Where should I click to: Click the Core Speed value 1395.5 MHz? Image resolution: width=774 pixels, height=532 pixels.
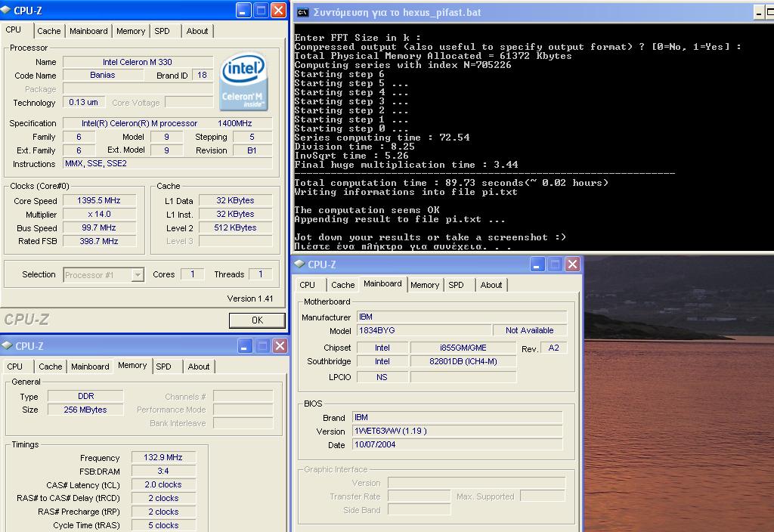pos(99,200)
